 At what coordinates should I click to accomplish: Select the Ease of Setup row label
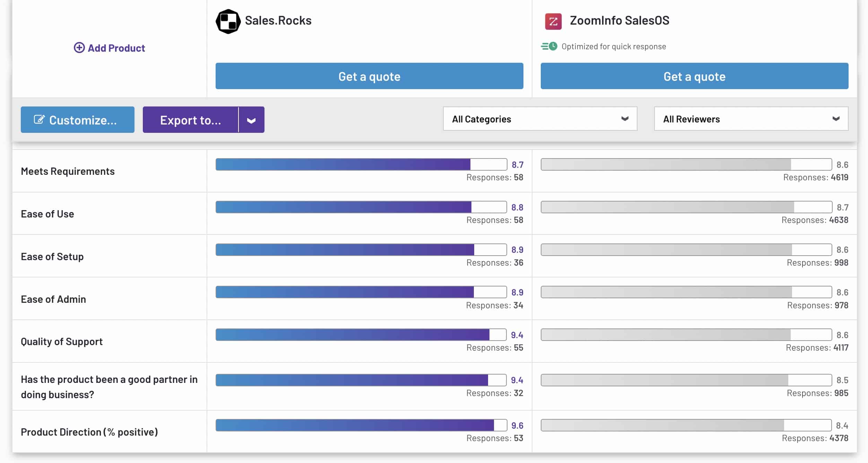coord(52,257)
